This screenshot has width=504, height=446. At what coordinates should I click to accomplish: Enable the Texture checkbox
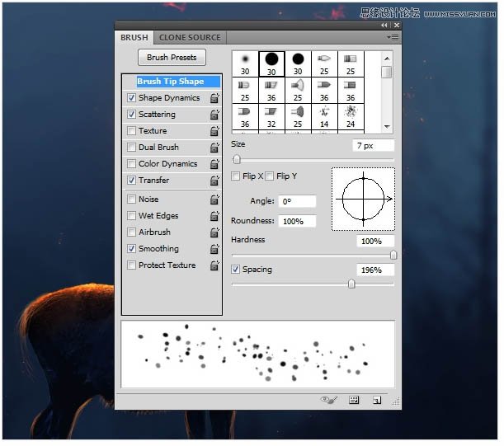tap(132, 131)
